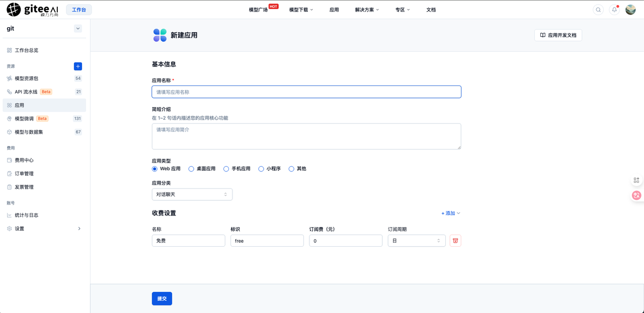Open notifications bell icon

pyautogui.click(x=614, y=10)
